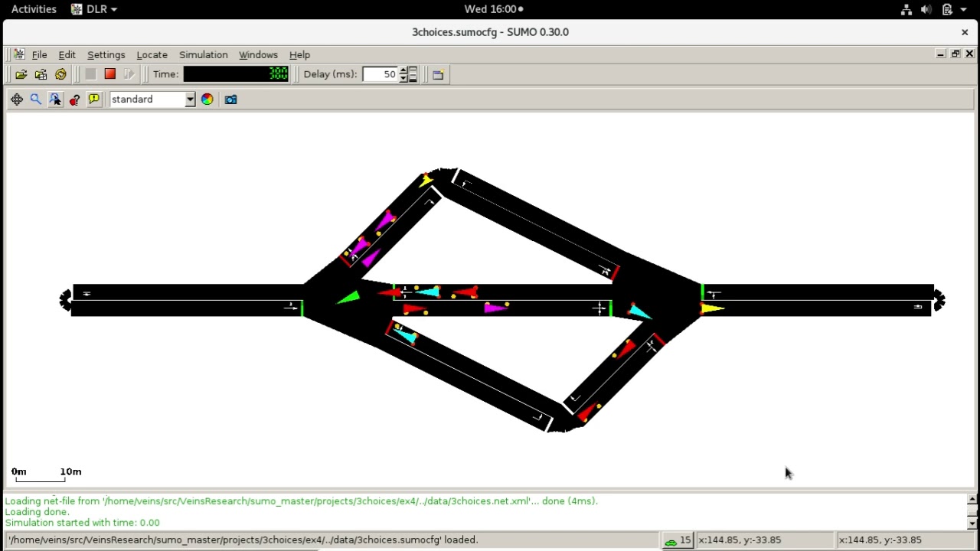980x551 pixels.
Task: Open the Locate menu
Action: 152,55
